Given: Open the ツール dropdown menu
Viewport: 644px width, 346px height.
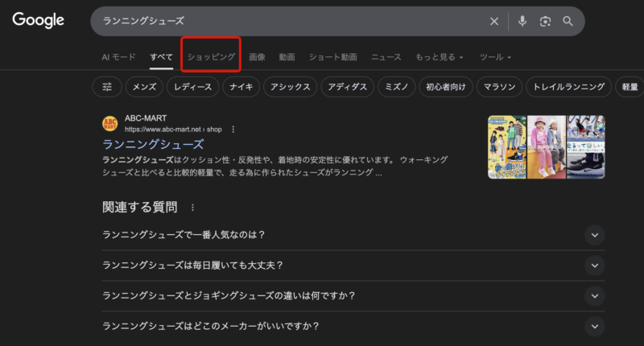Looking at the screenshot, I should tap(495, 57).
